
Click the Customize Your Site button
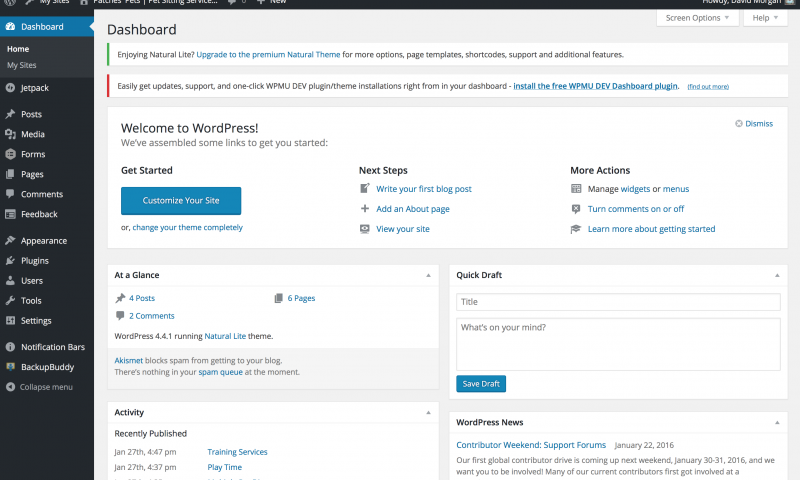181,200
